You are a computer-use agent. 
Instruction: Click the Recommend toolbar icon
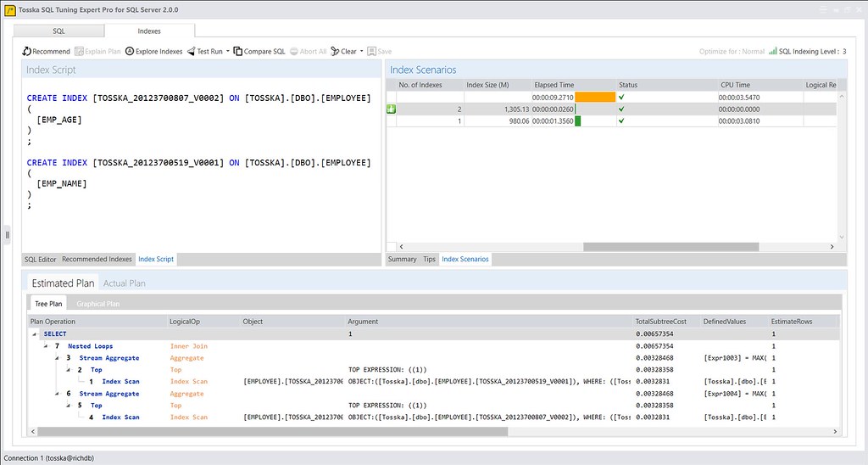coord(28,52)
